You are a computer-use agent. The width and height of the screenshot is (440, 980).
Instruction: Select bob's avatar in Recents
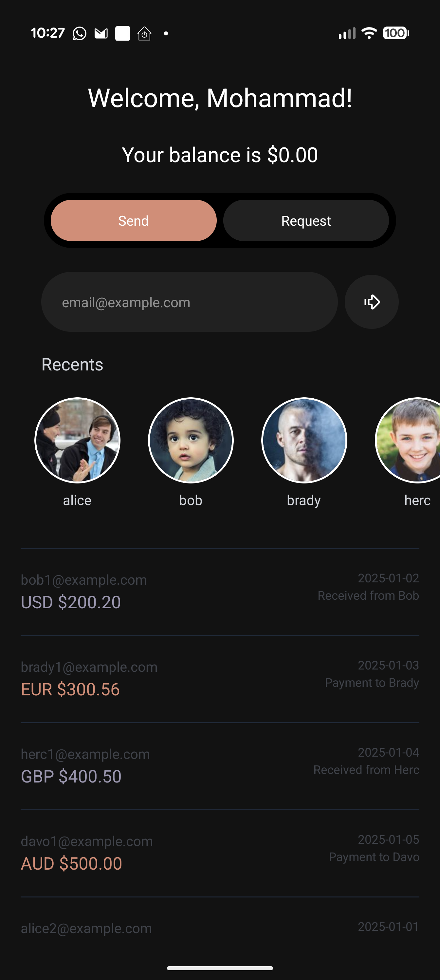coord(191,440)
